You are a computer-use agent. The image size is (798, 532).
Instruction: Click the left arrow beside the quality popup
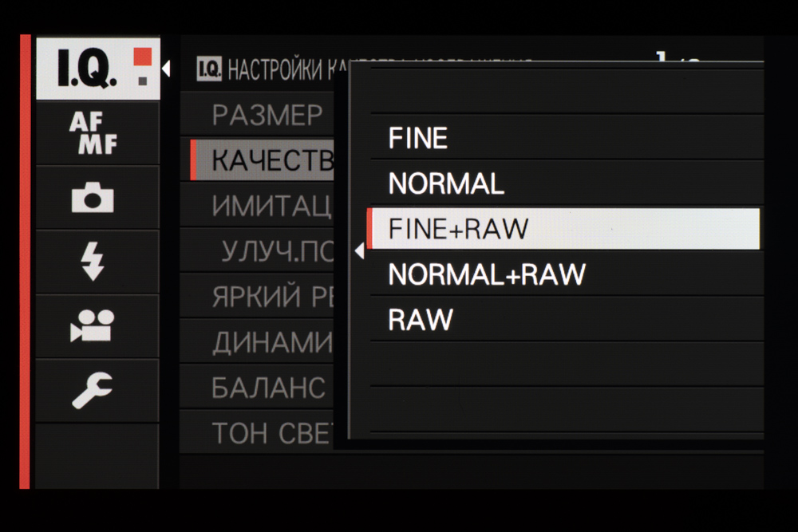359,252
